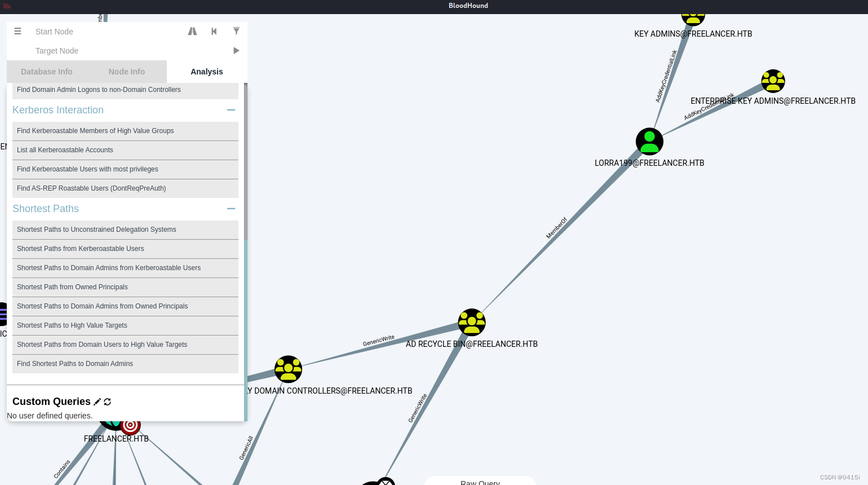Screen dimensions: 868x485
Task: Collapse the Kerberos Interaction section
Action: [x=231, y=110]
